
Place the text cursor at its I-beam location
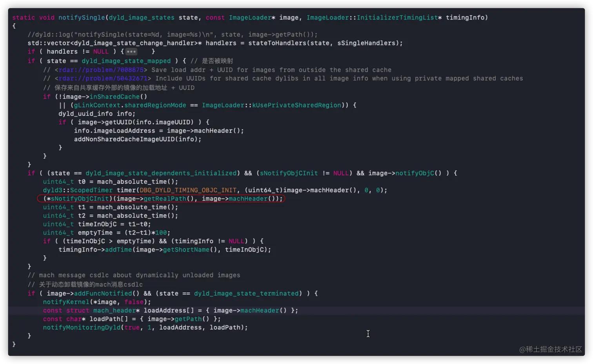(x=367, y=333)
